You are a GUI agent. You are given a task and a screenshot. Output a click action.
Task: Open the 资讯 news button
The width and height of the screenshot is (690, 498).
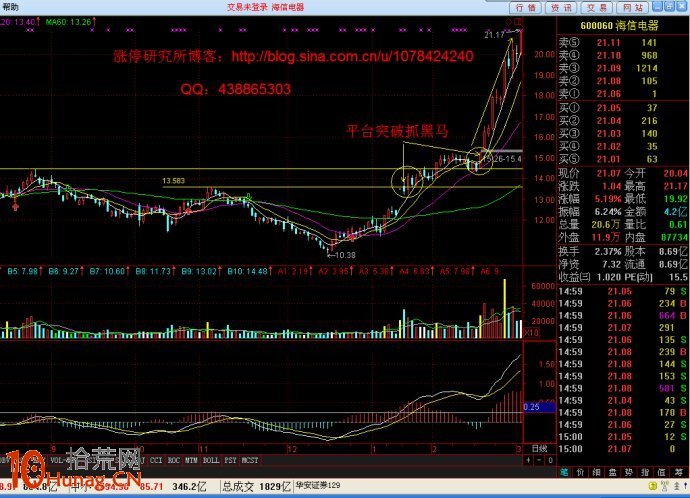click(x=562, y=7)
